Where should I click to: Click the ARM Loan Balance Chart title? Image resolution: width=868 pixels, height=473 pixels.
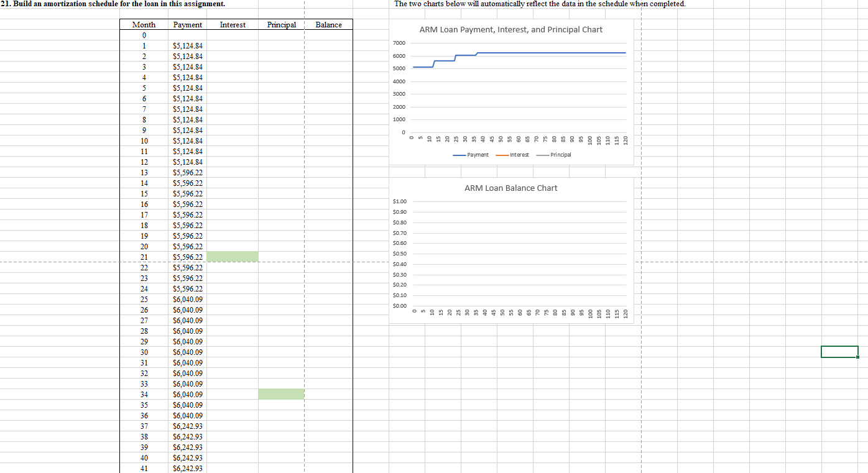510,188
